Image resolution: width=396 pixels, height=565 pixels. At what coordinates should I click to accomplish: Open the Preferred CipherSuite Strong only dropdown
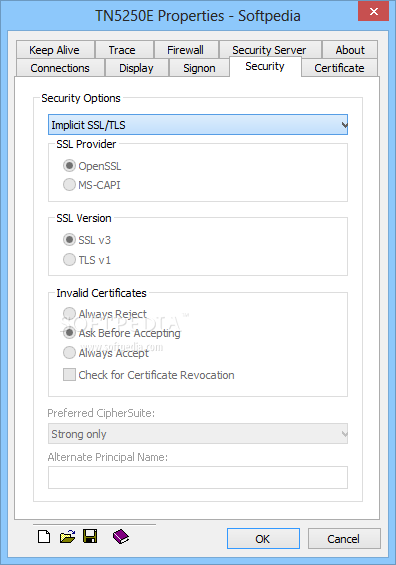198,434
